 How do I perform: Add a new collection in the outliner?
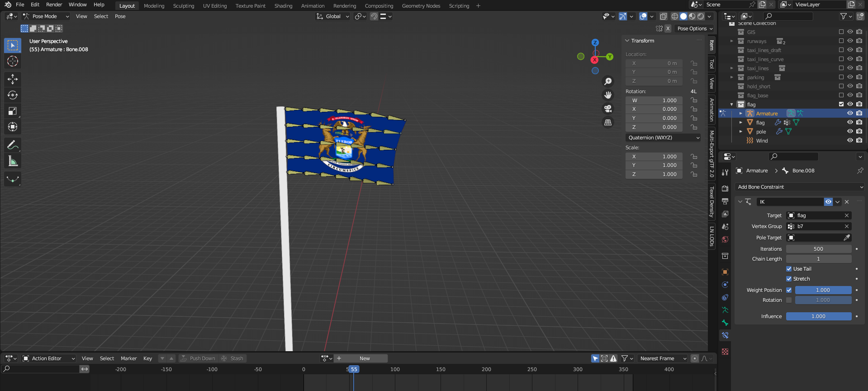pos(860,16)
